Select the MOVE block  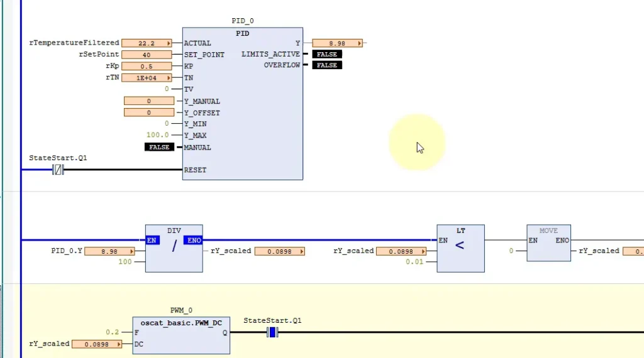tap(548, 243)
